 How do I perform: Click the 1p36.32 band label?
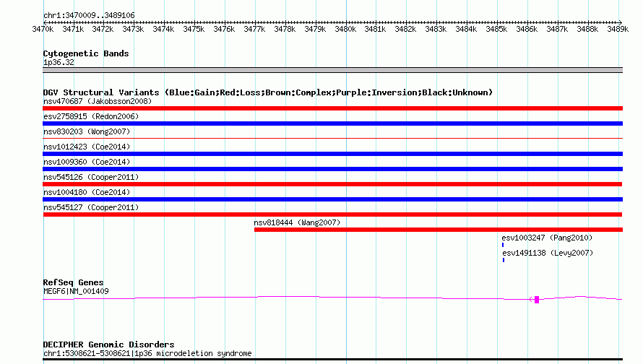(59, 62)
